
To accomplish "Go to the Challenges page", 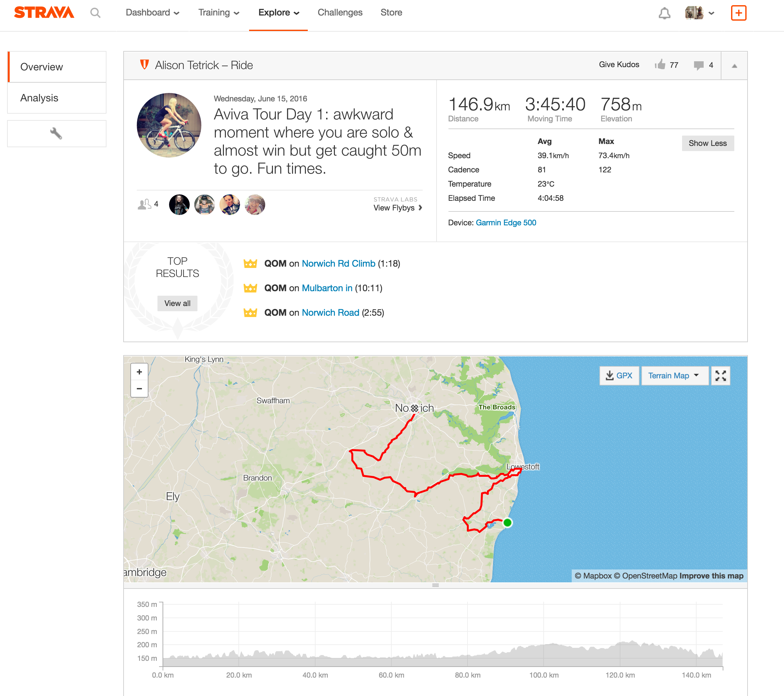I will pos(340,13).
